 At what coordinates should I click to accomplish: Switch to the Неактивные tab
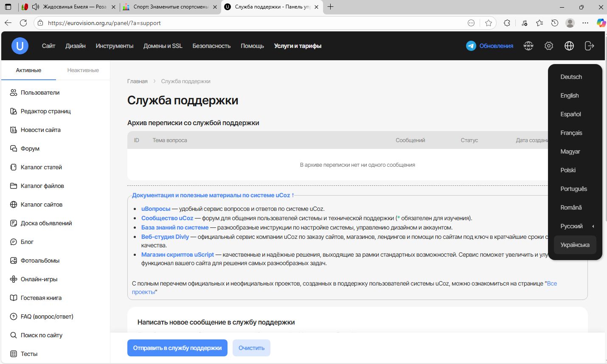coord(83,70)
